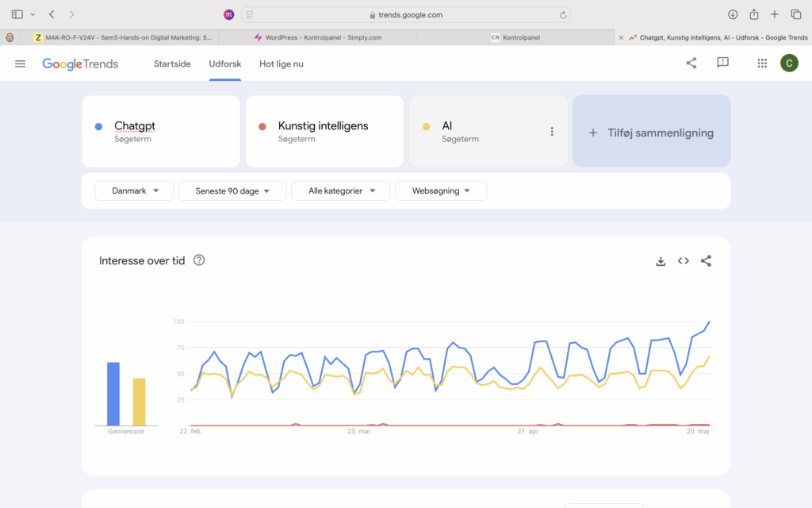This screenshot has width=812, height=508.
Task: Open the Alle kategorier dropdown
Action: pyautogui.click(x=340, y=190)
